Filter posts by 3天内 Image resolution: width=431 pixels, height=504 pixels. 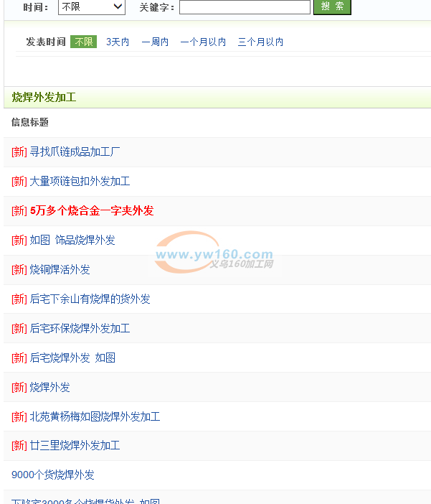(118, 42)
